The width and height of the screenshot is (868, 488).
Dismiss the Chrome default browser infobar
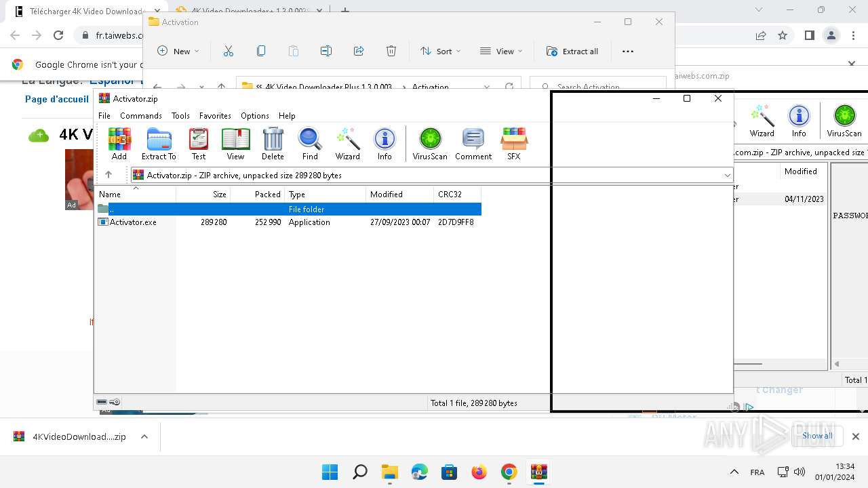(852, 64)
